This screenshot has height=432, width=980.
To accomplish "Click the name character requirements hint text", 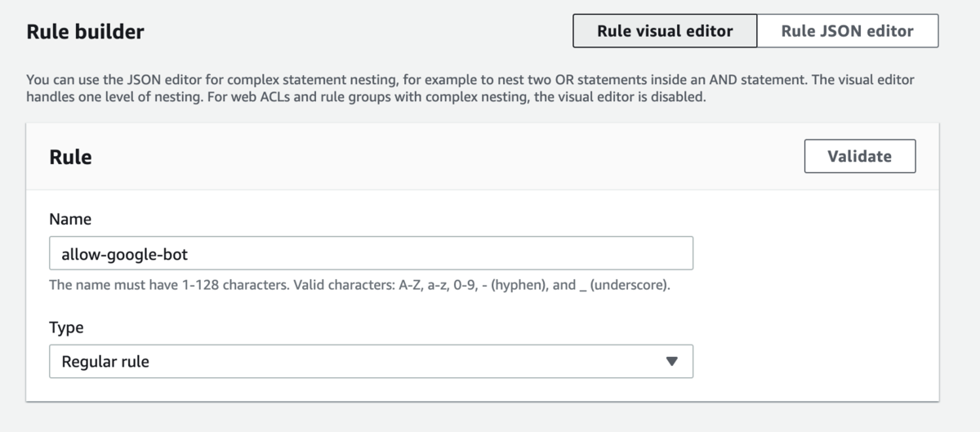I will coord(359,286).
